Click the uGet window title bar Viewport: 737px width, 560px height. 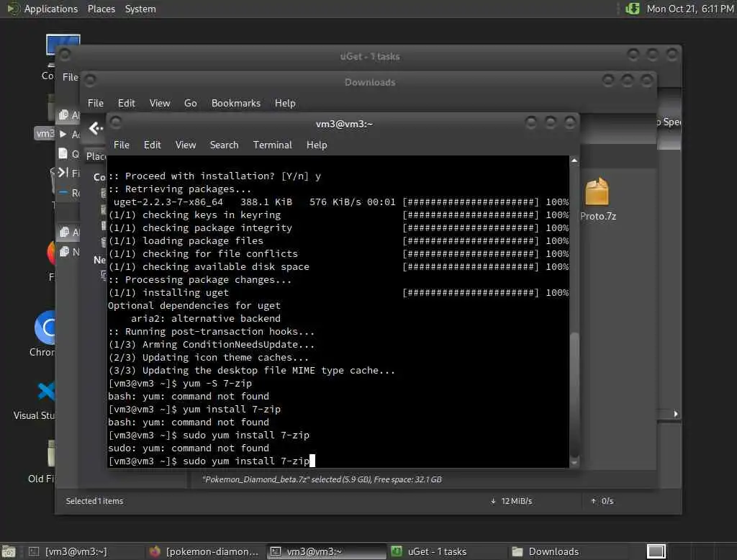tap(370, 56)
